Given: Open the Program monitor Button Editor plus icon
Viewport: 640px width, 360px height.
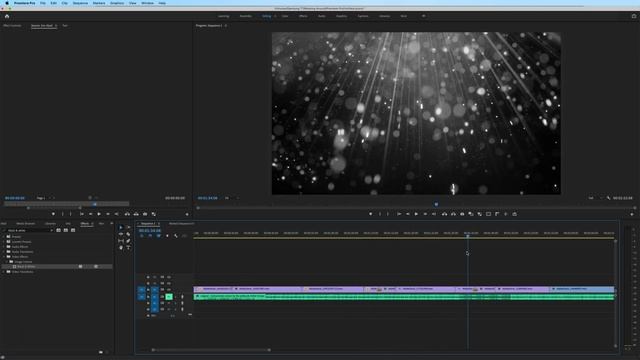Looking at the screenshot, I should pyautogui.click(x=632, y=214).
